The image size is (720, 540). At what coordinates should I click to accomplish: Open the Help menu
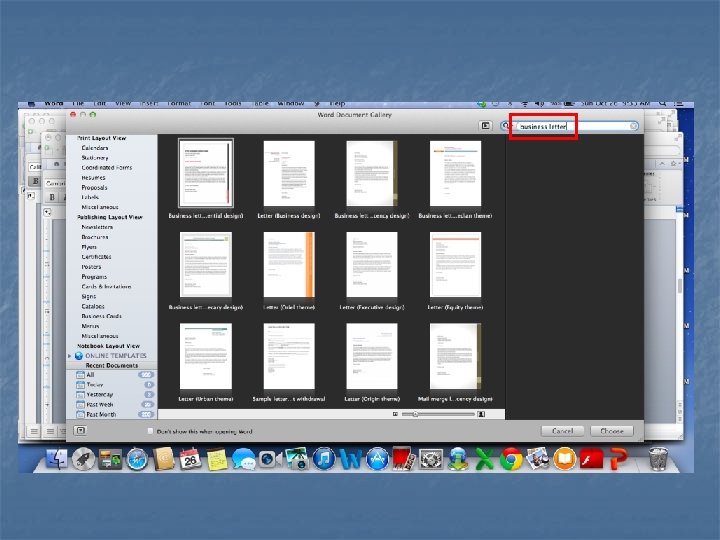pyautogui.click(x=338, y=104)
